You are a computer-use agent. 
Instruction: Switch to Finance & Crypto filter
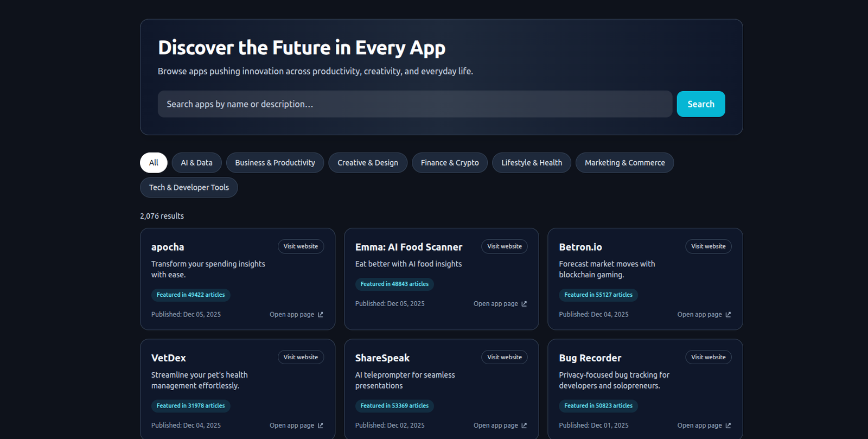[x=449, y=163]
